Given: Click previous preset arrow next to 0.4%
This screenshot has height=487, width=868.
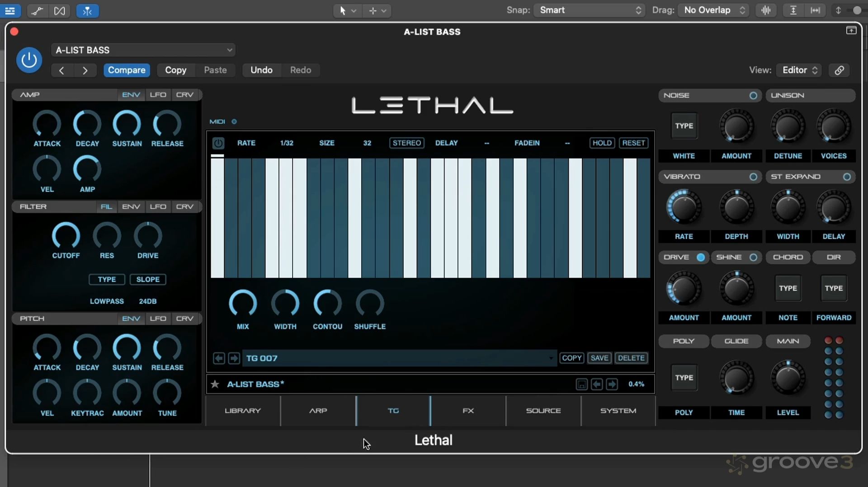Looking at the screenshot, I should [597, 384].
